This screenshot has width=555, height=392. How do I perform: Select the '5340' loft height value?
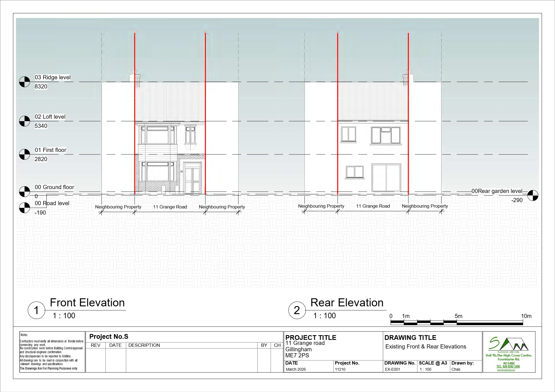pyautogui.click(x=41, y=126)
